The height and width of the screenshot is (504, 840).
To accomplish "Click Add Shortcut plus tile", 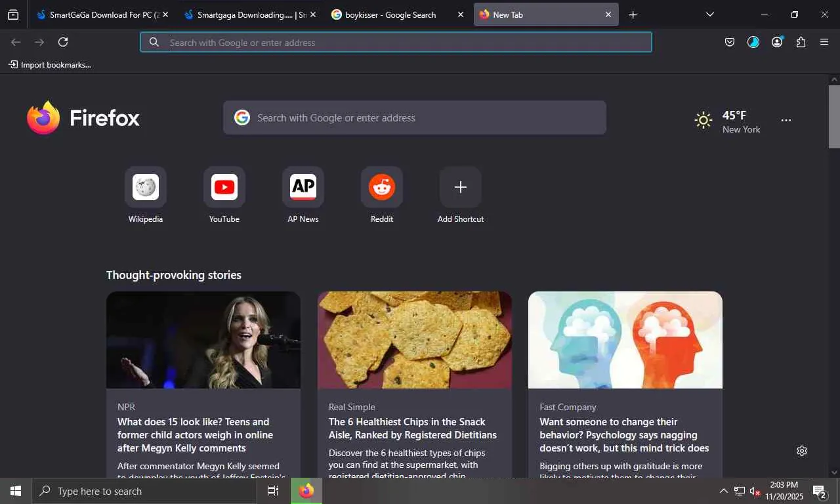I will tap(461, 187).
